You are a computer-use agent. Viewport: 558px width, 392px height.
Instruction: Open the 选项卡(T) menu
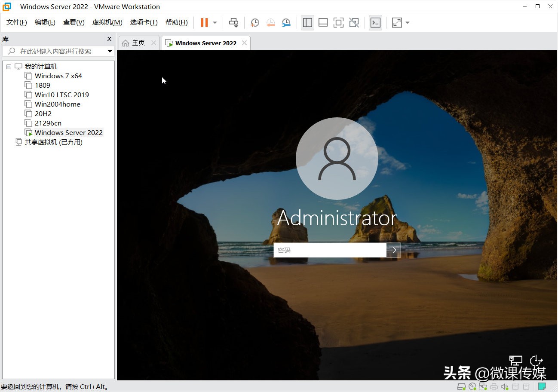pyautogui.click(x=144, y=22)
